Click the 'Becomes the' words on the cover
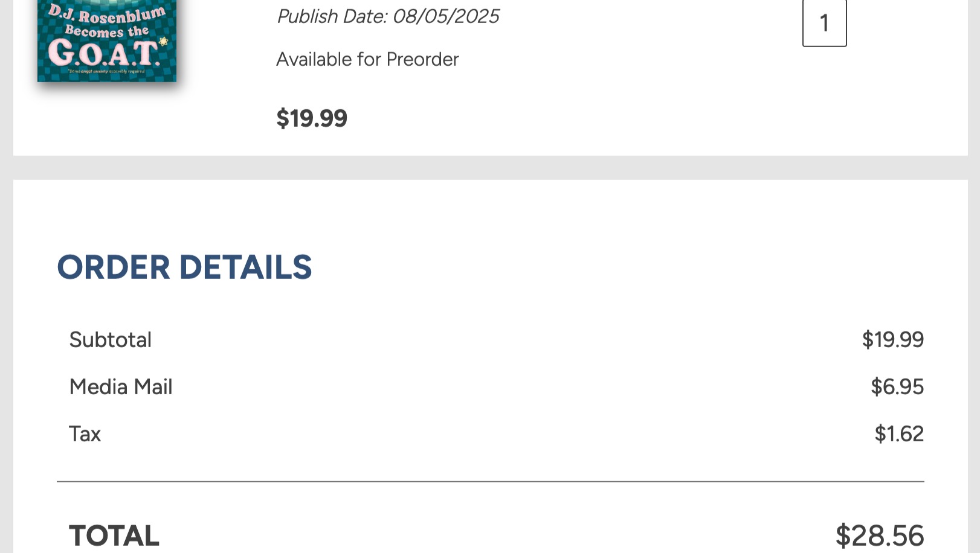The width and height of the screenshot is (980, 553). pyautogui.click(x=107, y=31)
